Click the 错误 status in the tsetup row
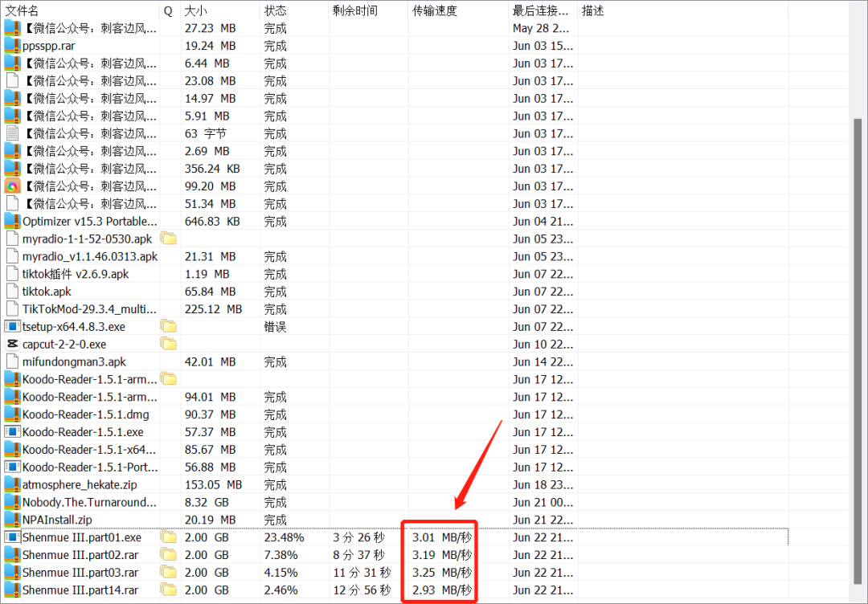Screen dimensions: 868x604 pyautogui.click(x=275, y=327)
